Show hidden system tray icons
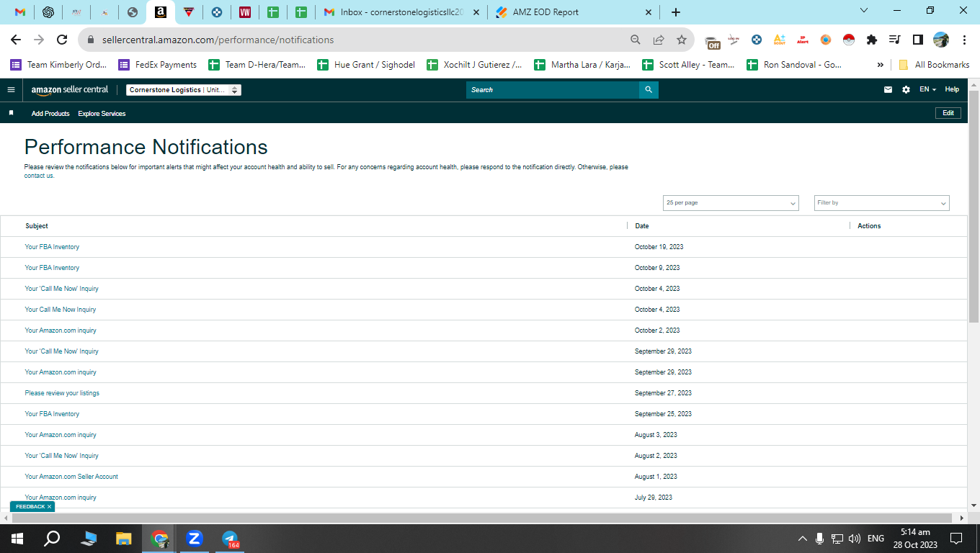 point(802,539)
